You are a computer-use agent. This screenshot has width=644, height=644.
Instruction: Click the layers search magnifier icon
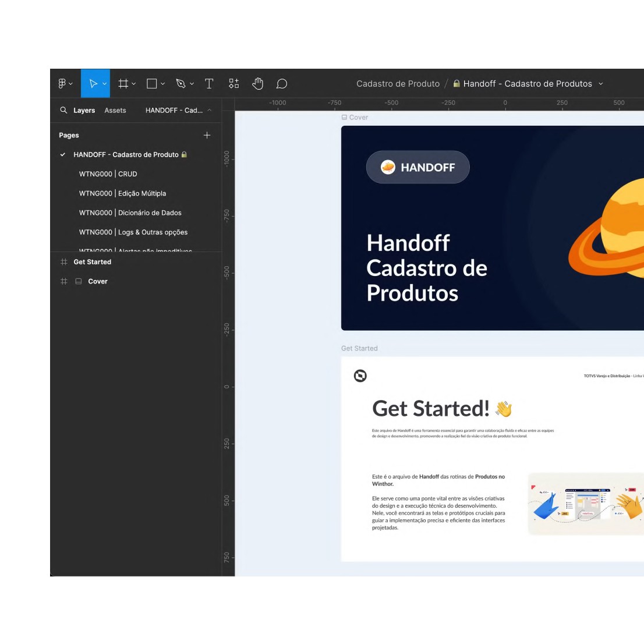[63, 110]
